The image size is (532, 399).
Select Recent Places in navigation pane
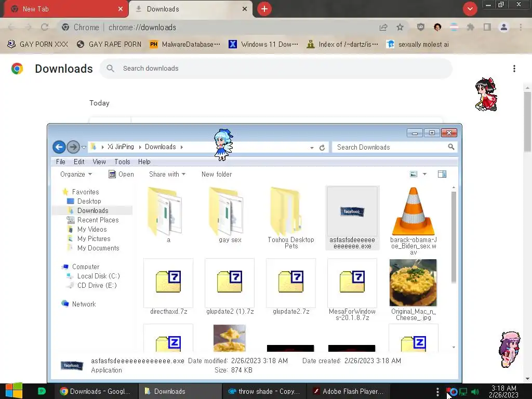coord(98,220)
